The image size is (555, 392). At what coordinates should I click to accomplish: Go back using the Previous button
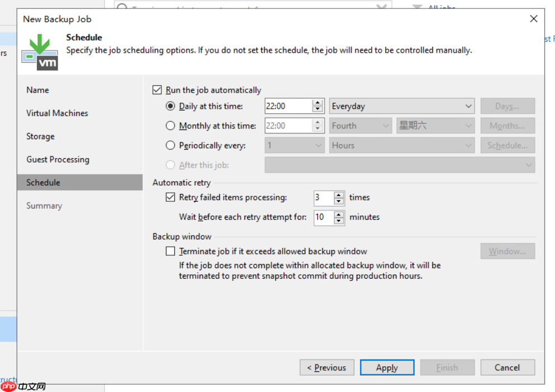327,367
